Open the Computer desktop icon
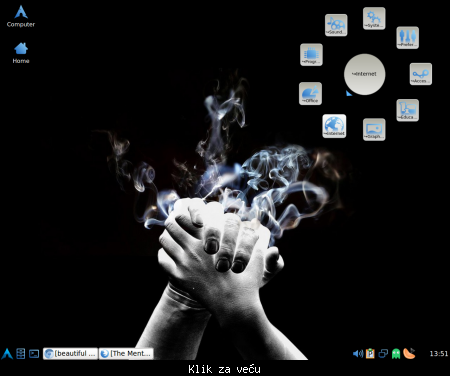450x376 pixels. [21, 16]
